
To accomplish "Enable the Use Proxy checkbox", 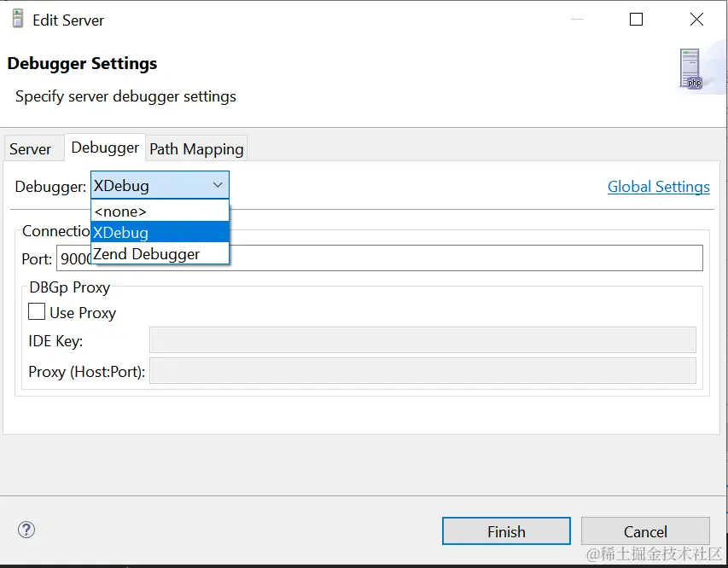I will point(37,312).
